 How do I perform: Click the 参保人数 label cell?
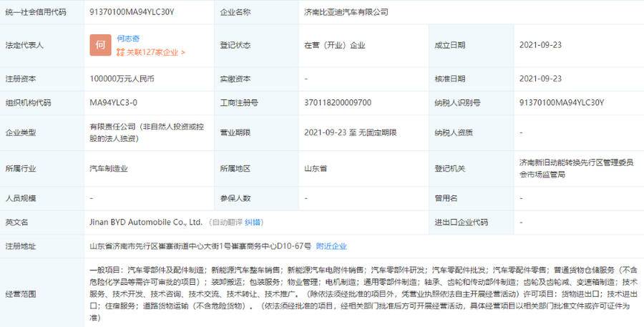pyautogui.click(x=256, y=198)
